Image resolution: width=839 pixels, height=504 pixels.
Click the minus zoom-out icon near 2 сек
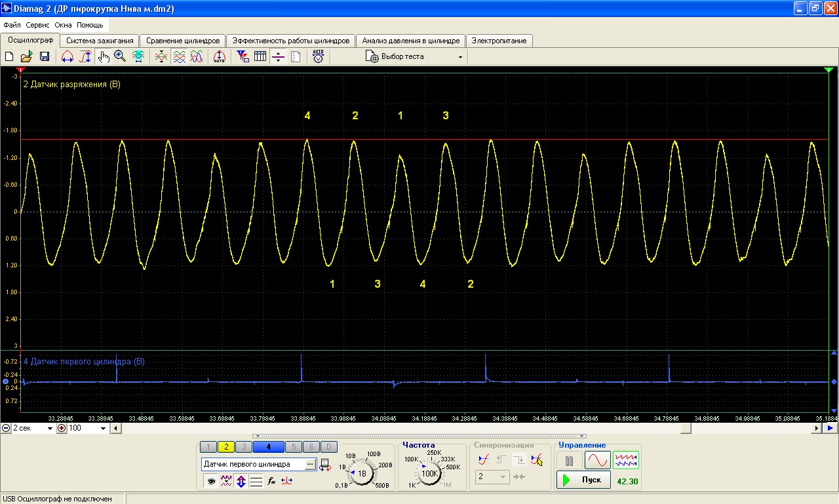6,428
